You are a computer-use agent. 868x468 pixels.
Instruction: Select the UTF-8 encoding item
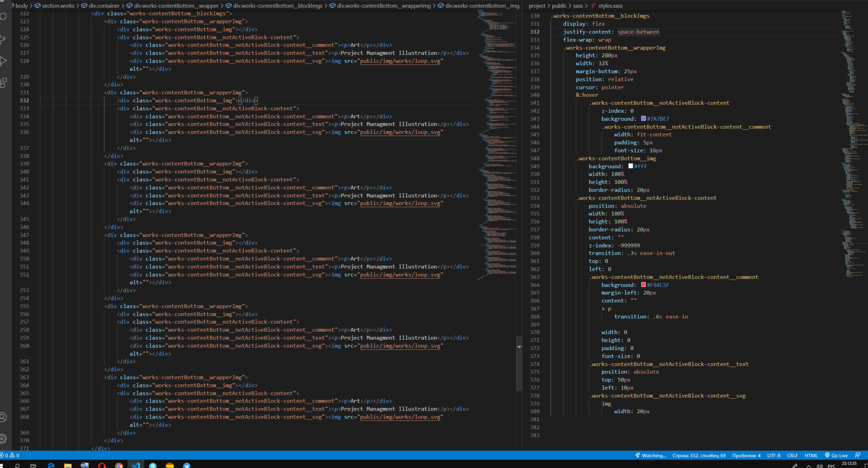point(774,455)
